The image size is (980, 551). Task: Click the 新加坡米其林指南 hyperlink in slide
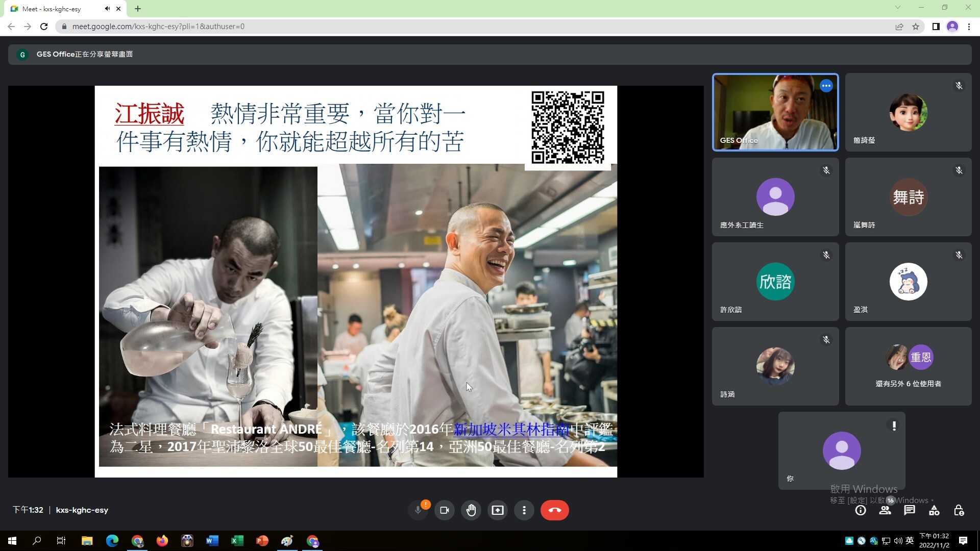(x=511, y=429)
